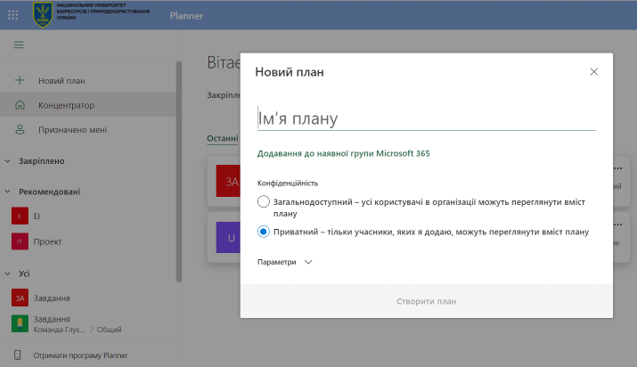This screenshot has width=637, height=367.
Task: Click the university logo in header
Action: [x=43, y=15]
